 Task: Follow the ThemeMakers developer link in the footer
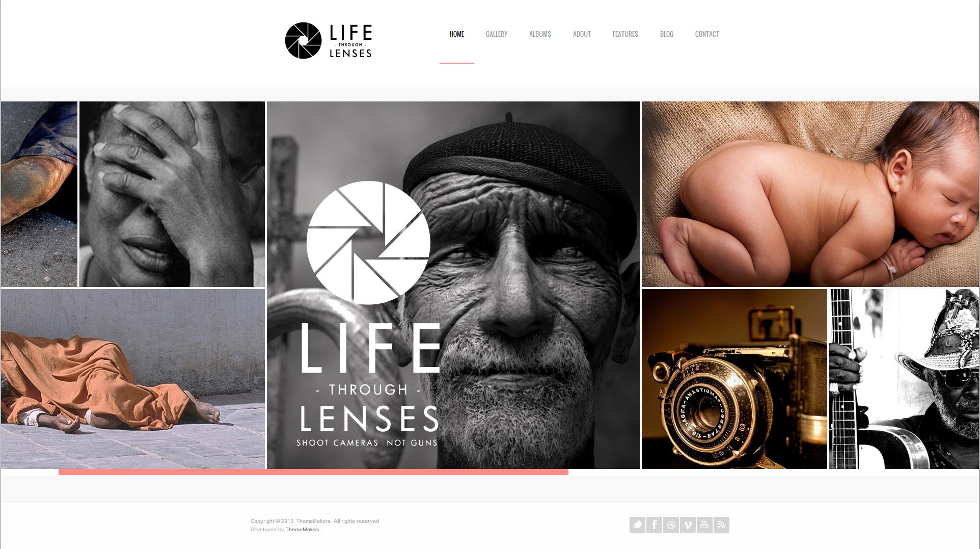[x=302, y=530]
